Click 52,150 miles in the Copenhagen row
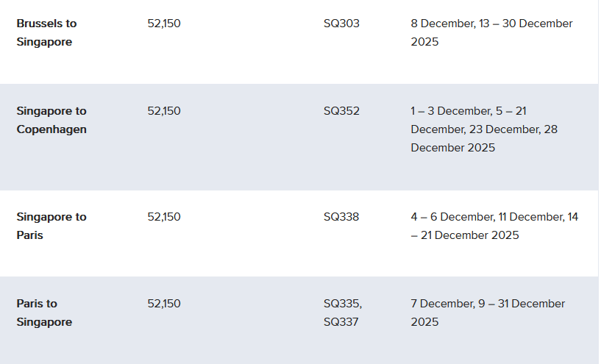 [x=164, y=111]
